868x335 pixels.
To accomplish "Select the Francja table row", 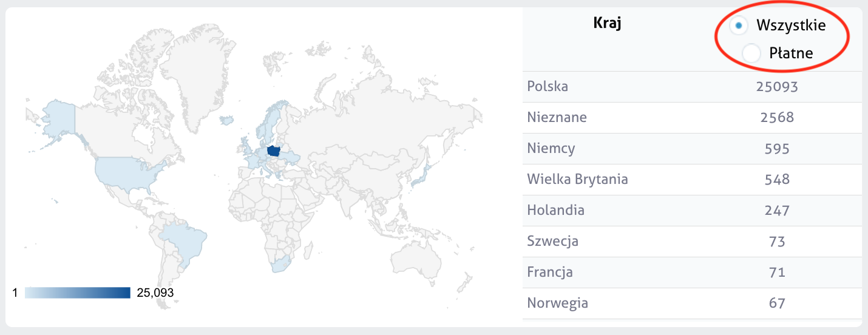I will click(x=692, y=272).
